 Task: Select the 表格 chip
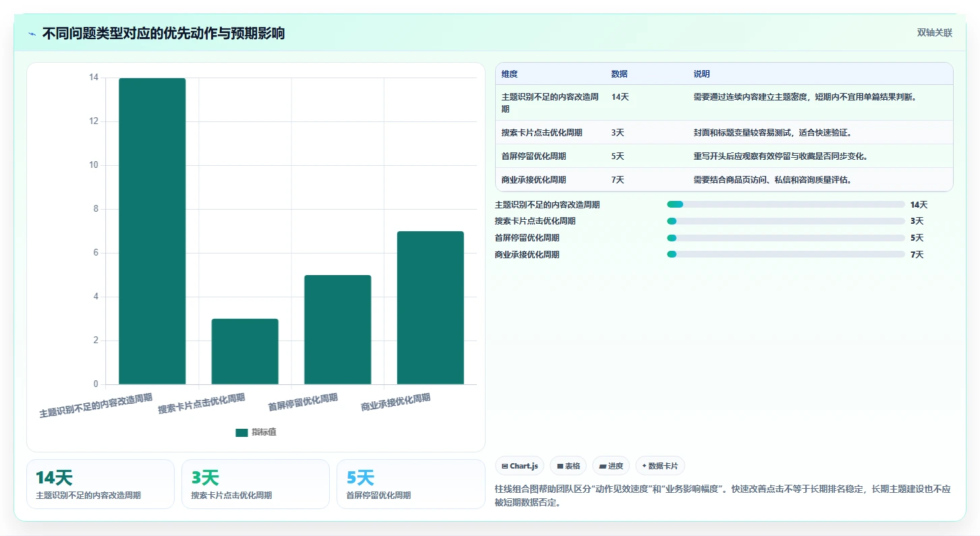tap(568, 466)
